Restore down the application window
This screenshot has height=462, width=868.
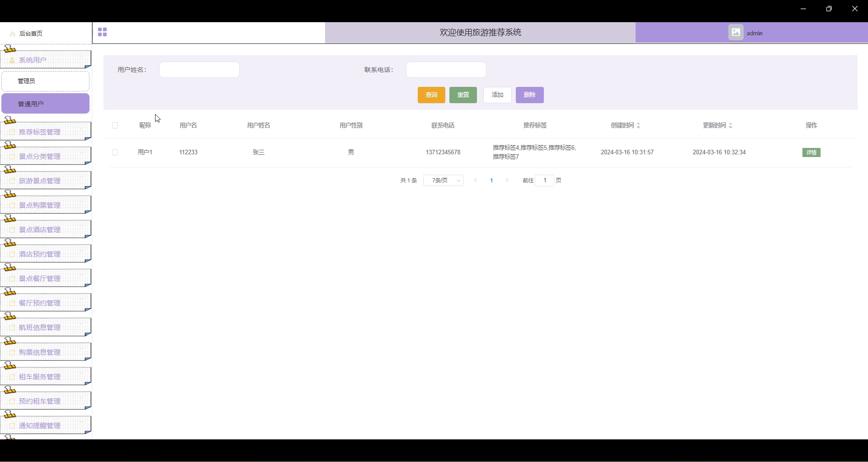(829, 9)
